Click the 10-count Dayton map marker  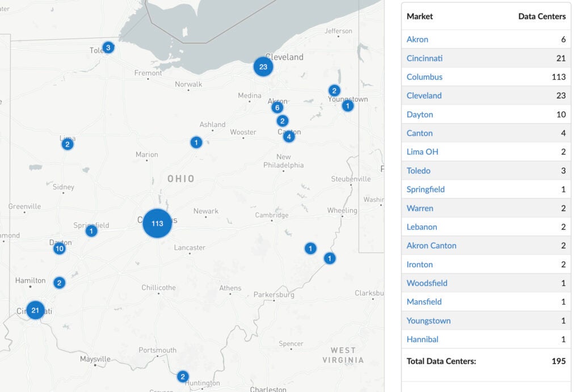(x=59, y=248)
